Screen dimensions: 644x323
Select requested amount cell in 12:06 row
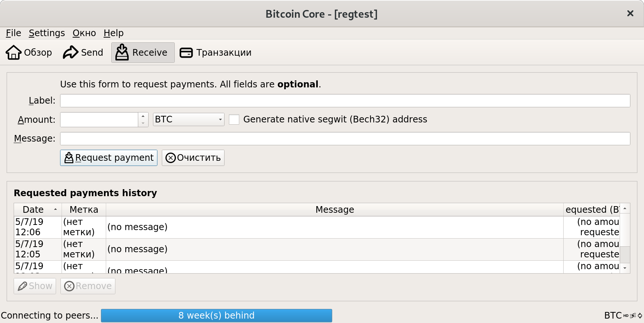coord(592,227)
